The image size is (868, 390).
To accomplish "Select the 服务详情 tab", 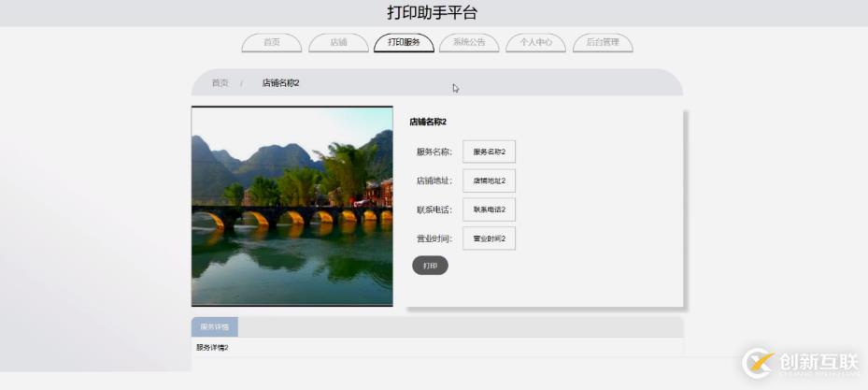I will [x=214, y=326].
